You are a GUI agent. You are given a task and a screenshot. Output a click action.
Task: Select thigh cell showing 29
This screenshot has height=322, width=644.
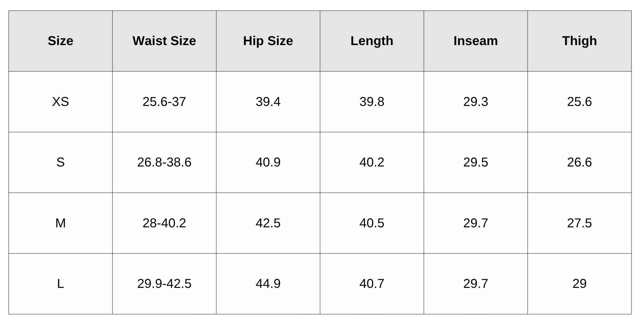tap(579, 284)
